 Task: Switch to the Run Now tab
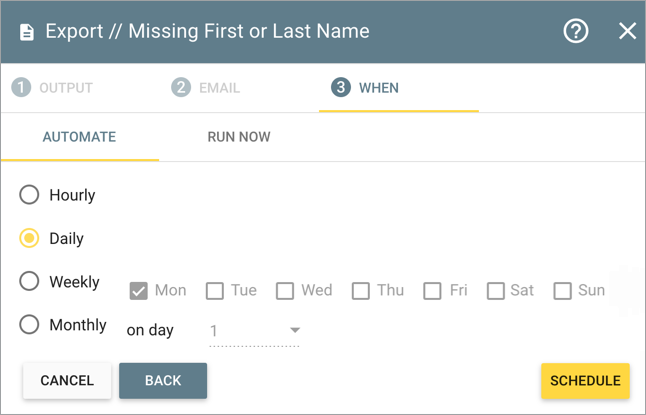239,137
